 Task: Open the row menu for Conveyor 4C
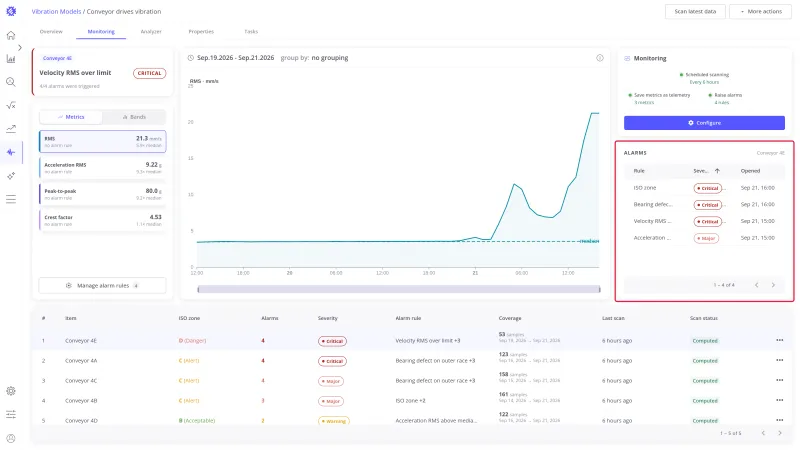pos(780,380)
